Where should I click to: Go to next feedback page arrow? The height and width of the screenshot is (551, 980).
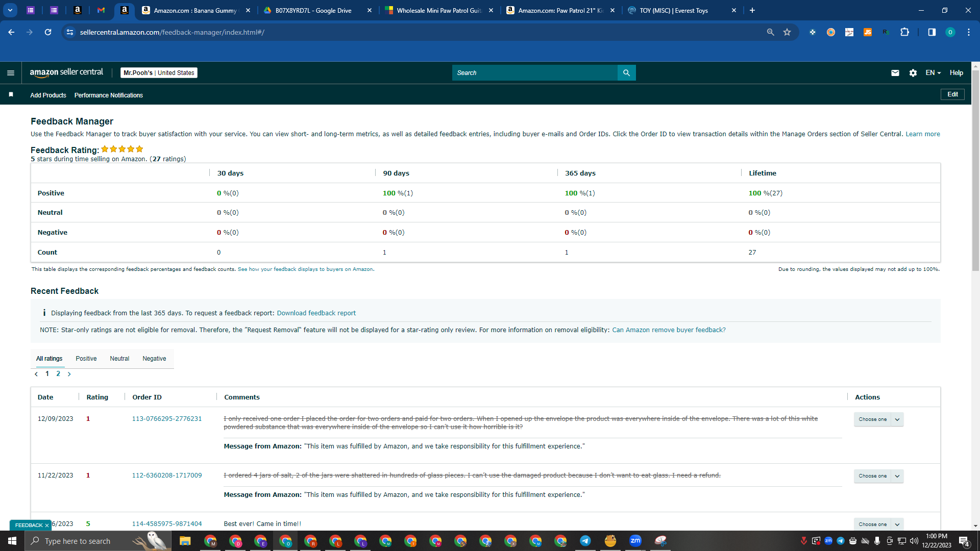(69, 374)
